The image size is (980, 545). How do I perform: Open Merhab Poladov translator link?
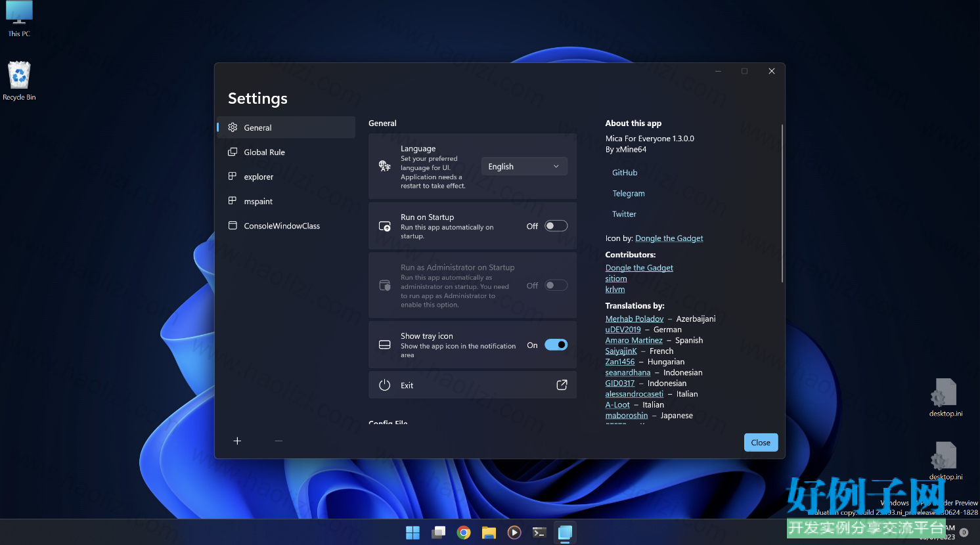(635, 319)
